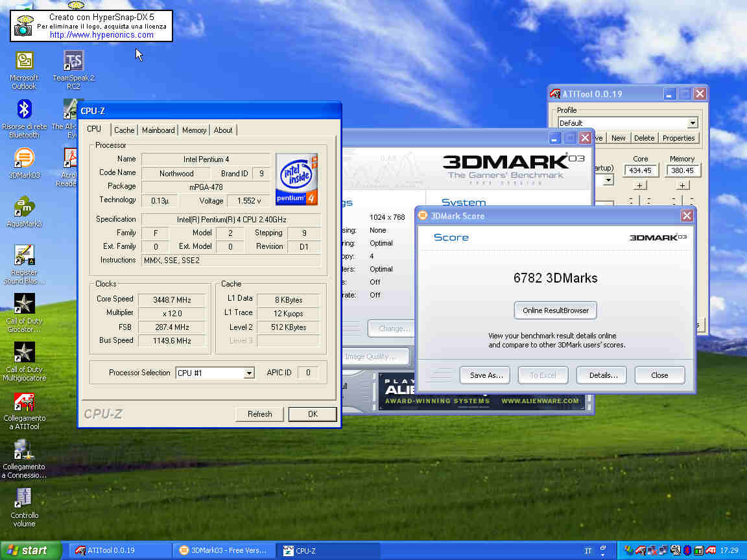The width and height of the screenshot is (747, 560).
Task: Click the hyperionics.com link in HyperSnap watermark
Action: tap(101, 35)
